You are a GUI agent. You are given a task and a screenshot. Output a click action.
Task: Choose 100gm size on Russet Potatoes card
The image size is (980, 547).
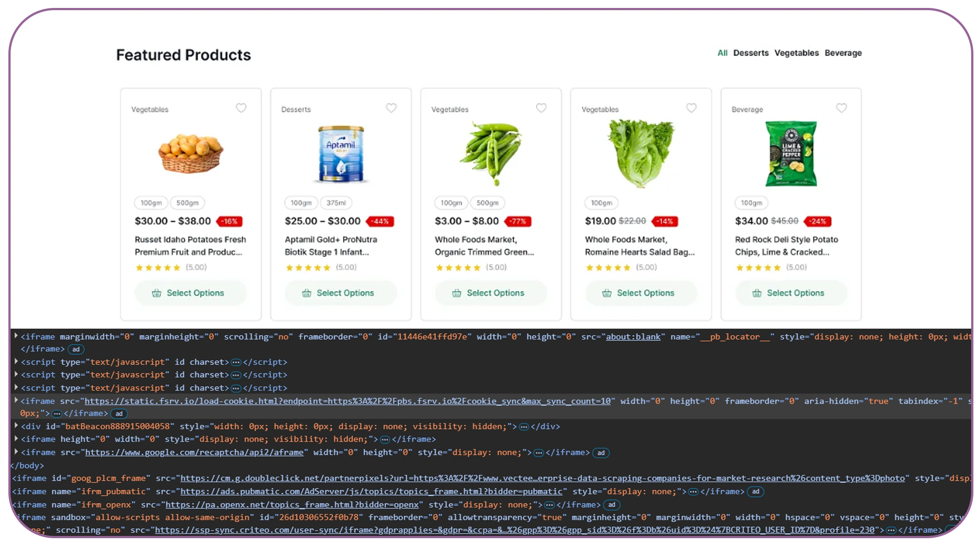[151, 203]
